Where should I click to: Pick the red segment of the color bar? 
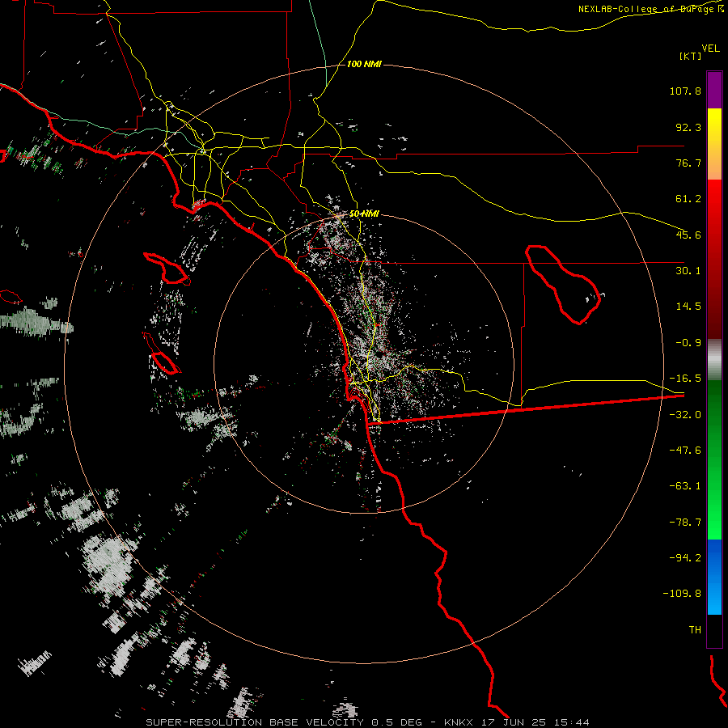(x=714, y=259)
